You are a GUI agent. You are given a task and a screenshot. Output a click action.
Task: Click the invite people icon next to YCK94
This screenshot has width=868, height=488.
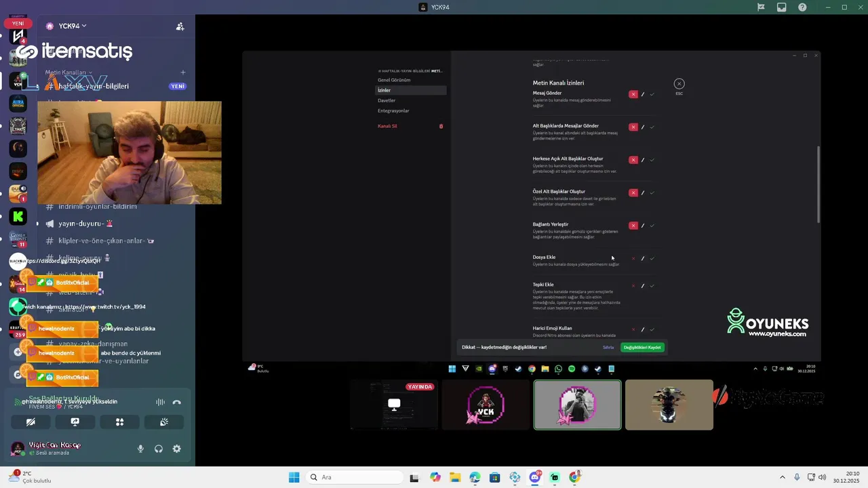point(180,26)
